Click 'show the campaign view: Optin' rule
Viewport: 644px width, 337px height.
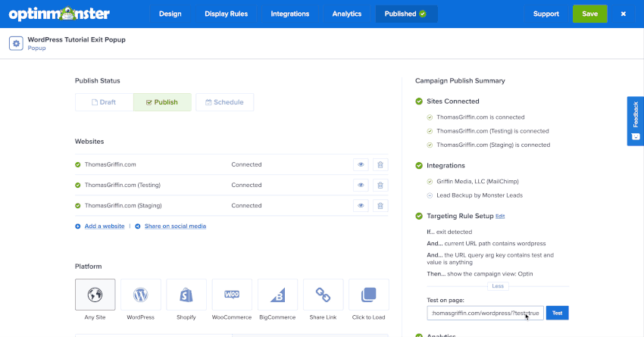(490, 274)
